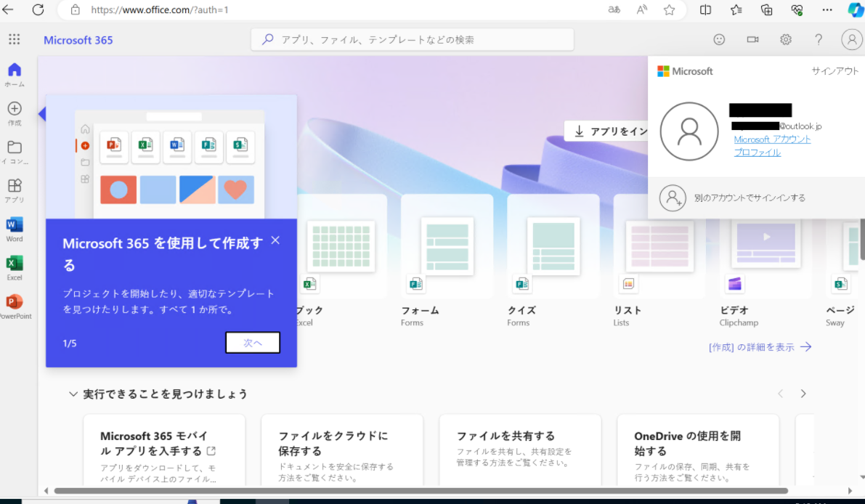Click the search box for apps and files
The width and height of the screenshot is (865, 504).
click(412, 40)
